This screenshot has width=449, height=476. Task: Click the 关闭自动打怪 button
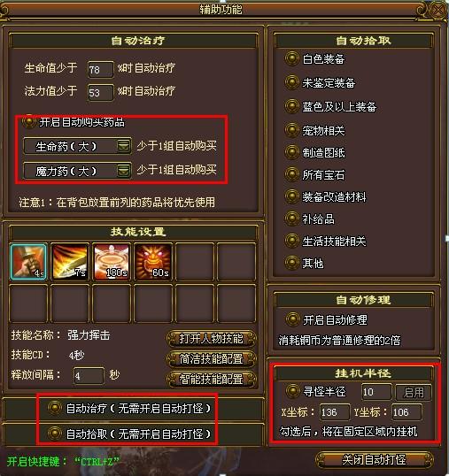(374, 459)
